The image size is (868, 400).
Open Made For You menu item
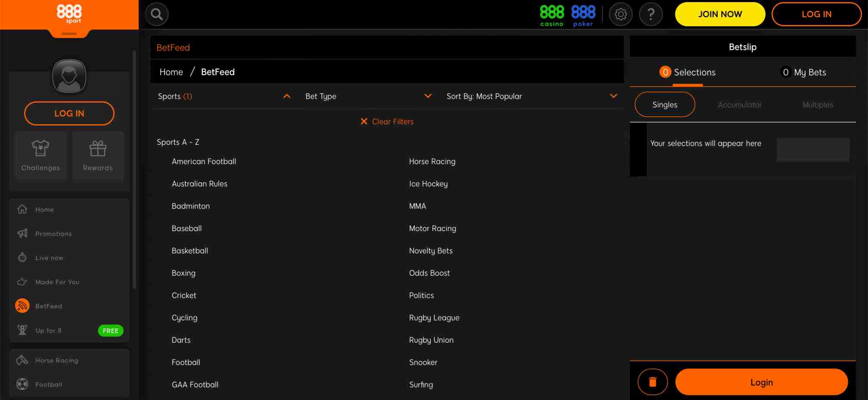point(57,282)
